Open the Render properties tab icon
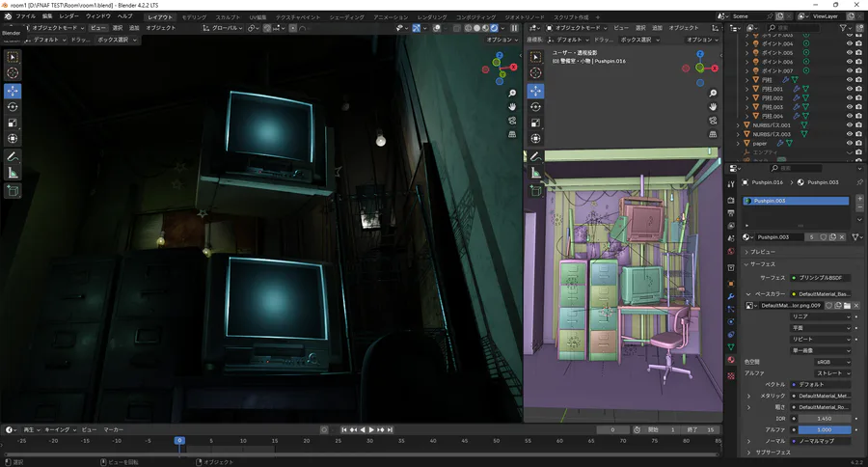 pos(731,200)
